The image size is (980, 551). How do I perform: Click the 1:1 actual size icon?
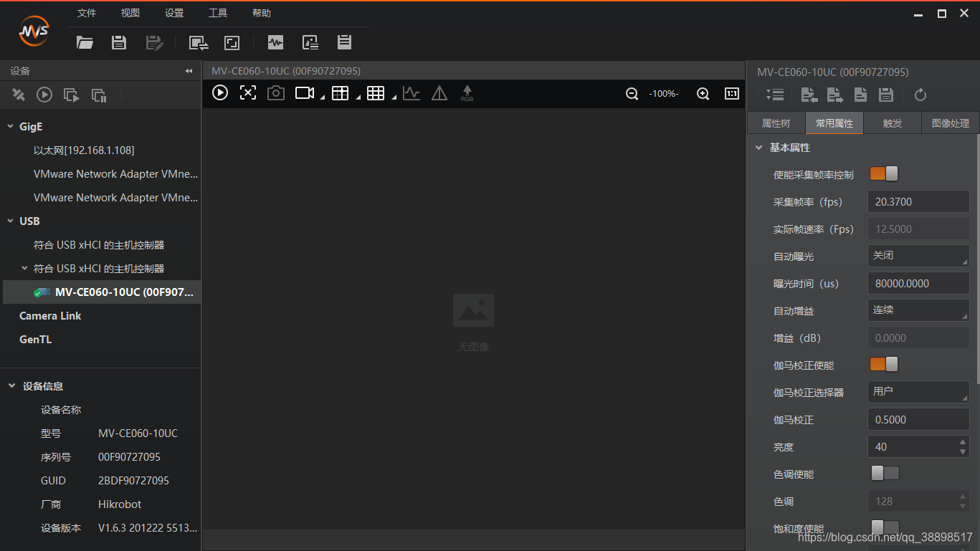[x=732, y=93]
